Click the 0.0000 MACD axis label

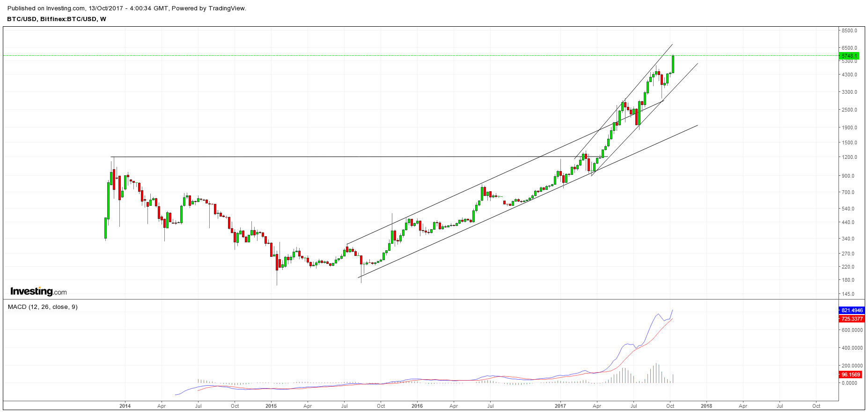pyautogui.click(x=849, y=383)
